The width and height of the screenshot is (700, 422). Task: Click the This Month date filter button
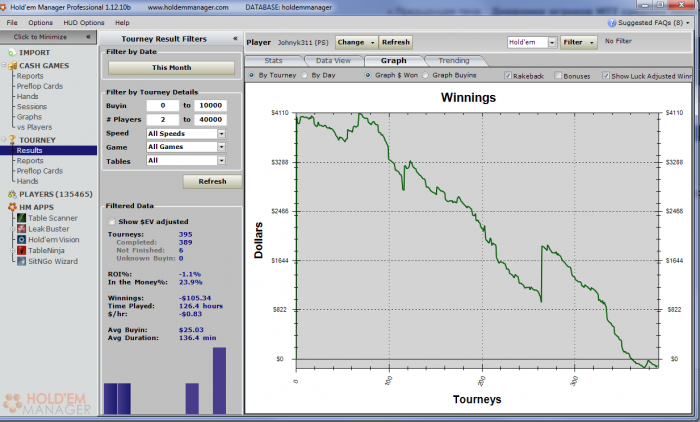171,68
